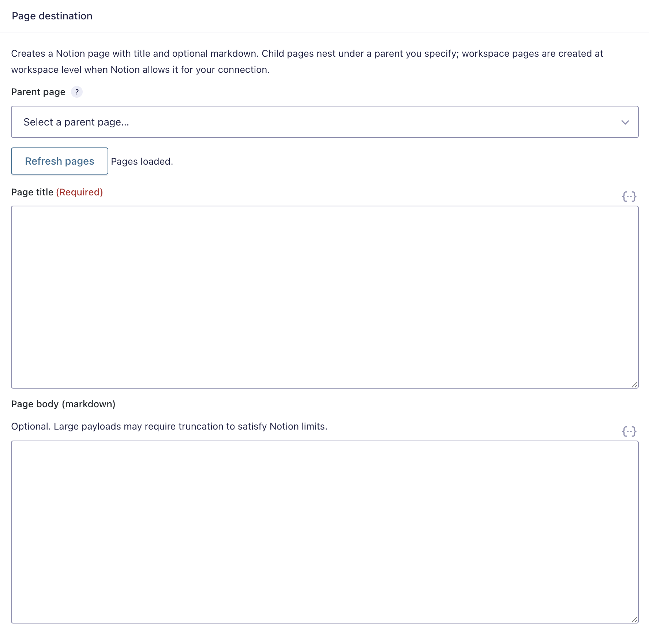The width and height of the screenshot is (649, 644).
Task: Open the Parent page help tooltip icon
Action: point(77,92)
